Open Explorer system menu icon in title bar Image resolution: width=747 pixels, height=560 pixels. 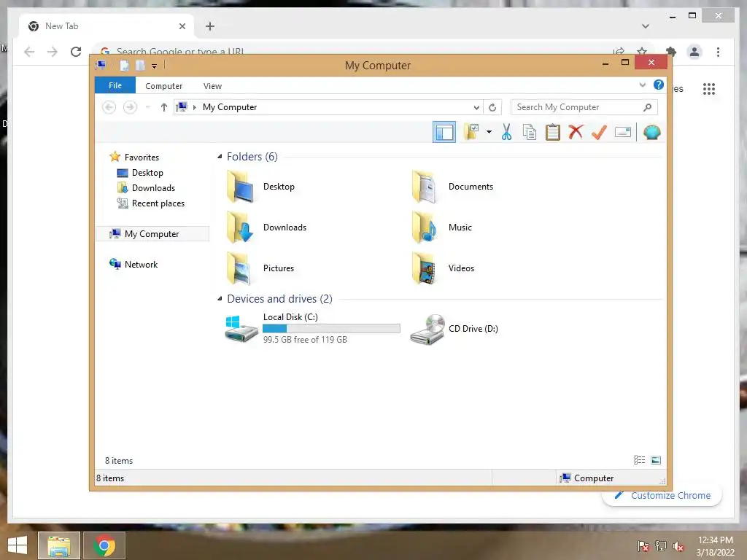click(x=101, y=65)
